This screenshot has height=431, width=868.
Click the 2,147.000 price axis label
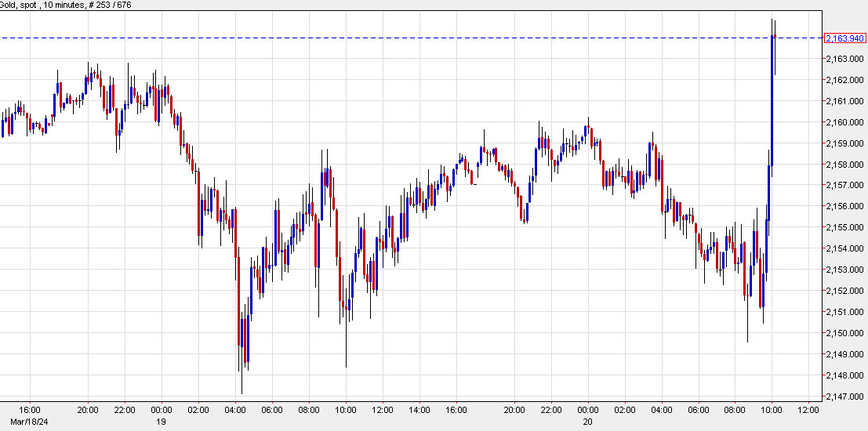pyautogui.click(x=844, y=397)
